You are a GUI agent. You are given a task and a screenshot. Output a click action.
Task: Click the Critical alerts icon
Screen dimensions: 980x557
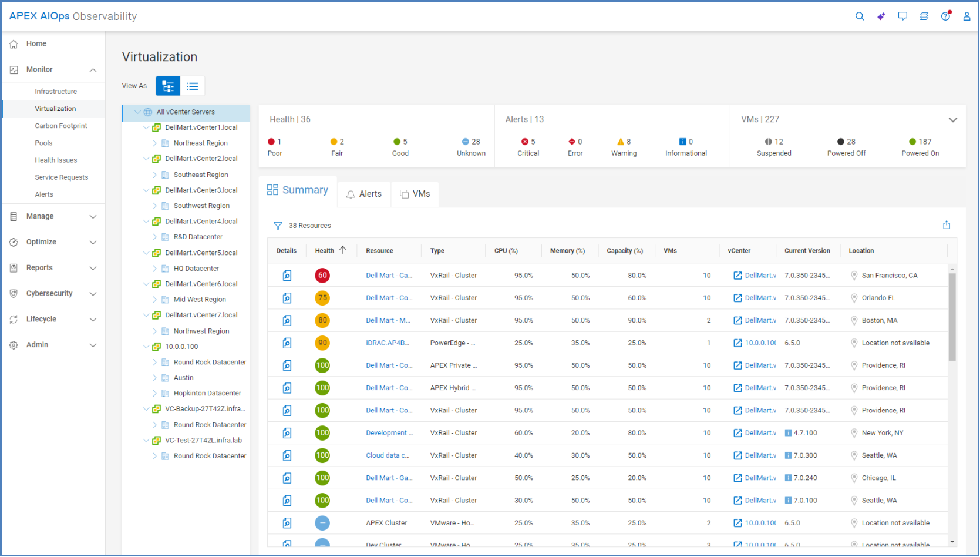tap(525, 142)
